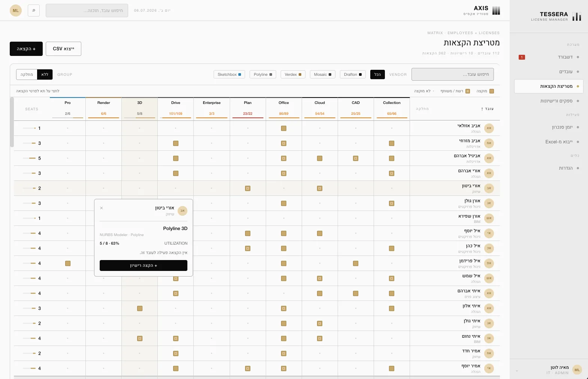
Task: Click the avatar of אביב אזולאי
Action: (x=489, y=128)
